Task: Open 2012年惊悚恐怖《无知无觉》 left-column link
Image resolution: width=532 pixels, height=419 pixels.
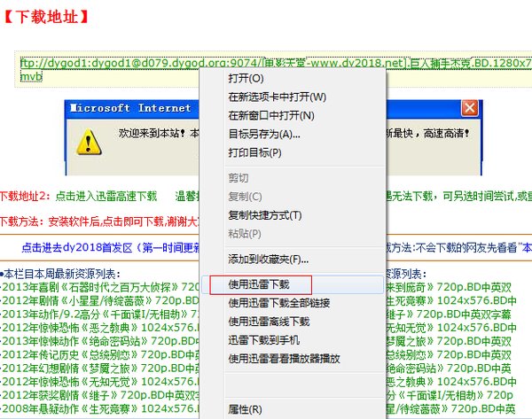Action: coord(101,382)
